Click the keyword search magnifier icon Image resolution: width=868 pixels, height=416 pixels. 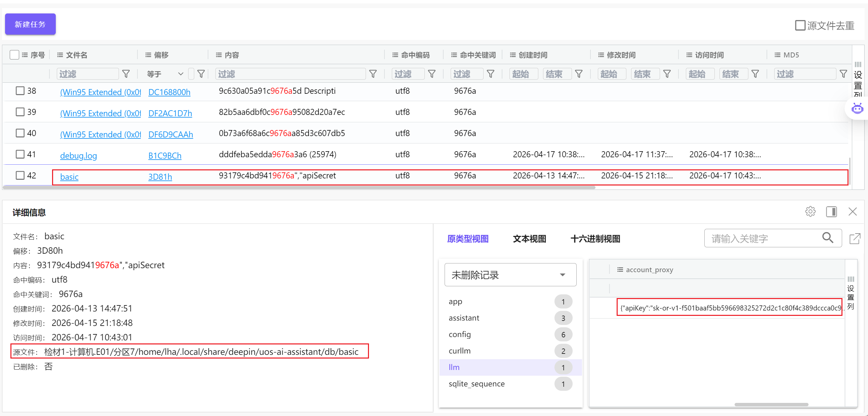[x=828, y=238]
